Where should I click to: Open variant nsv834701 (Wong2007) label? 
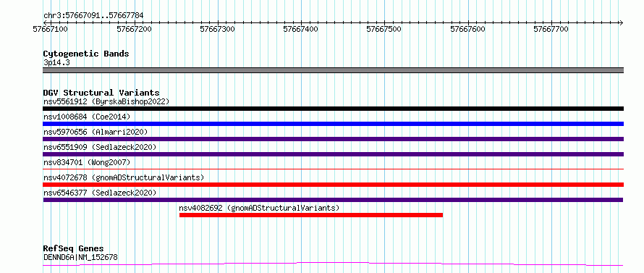pyautogui.click(x=87, y=162)
